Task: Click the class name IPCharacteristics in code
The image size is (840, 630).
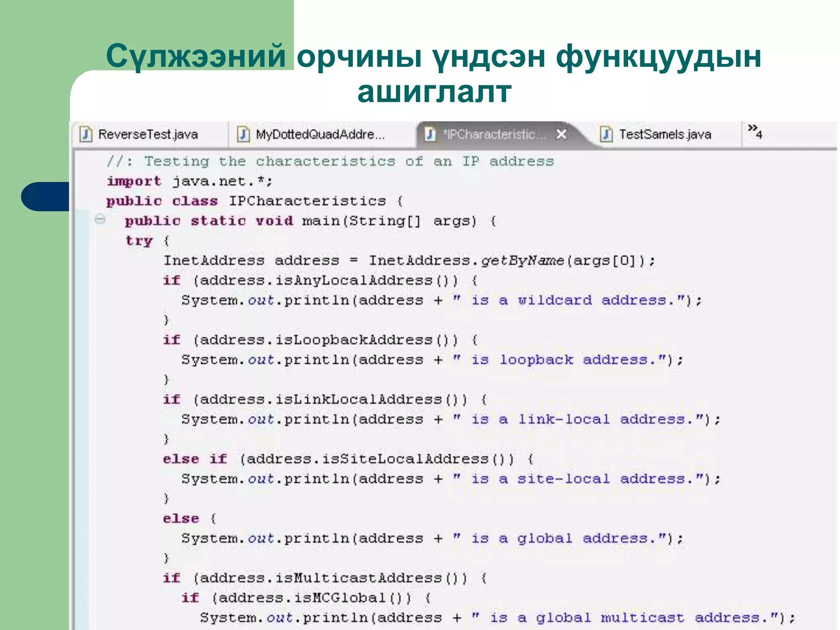Action: [x=307, y=201]
